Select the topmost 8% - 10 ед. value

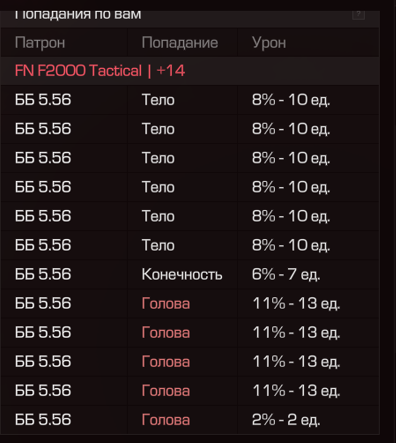[291, 100]
